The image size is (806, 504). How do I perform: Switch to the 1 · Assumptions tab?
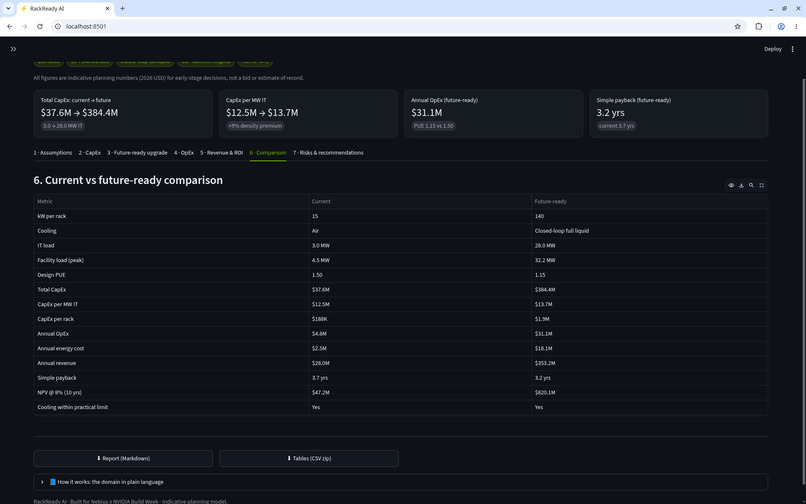(53, 153)
